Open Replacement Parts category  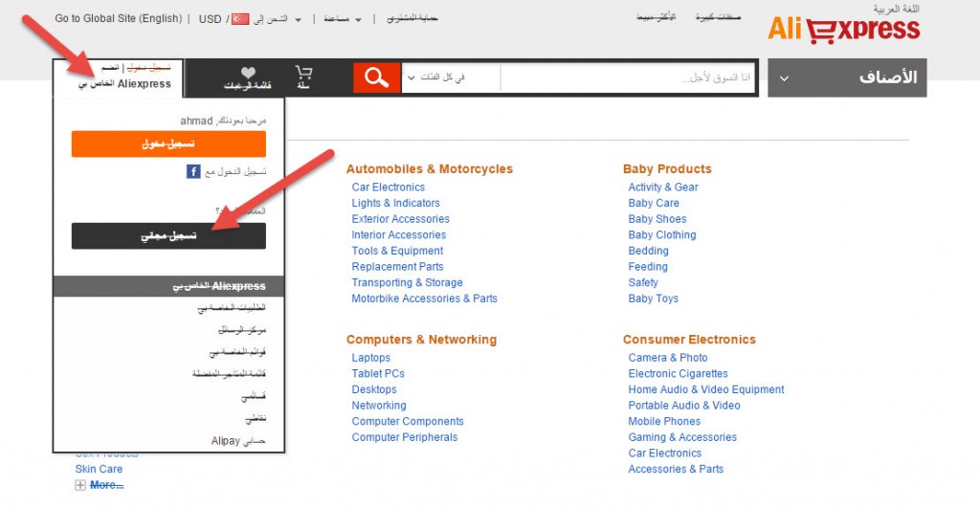[397, 267]
